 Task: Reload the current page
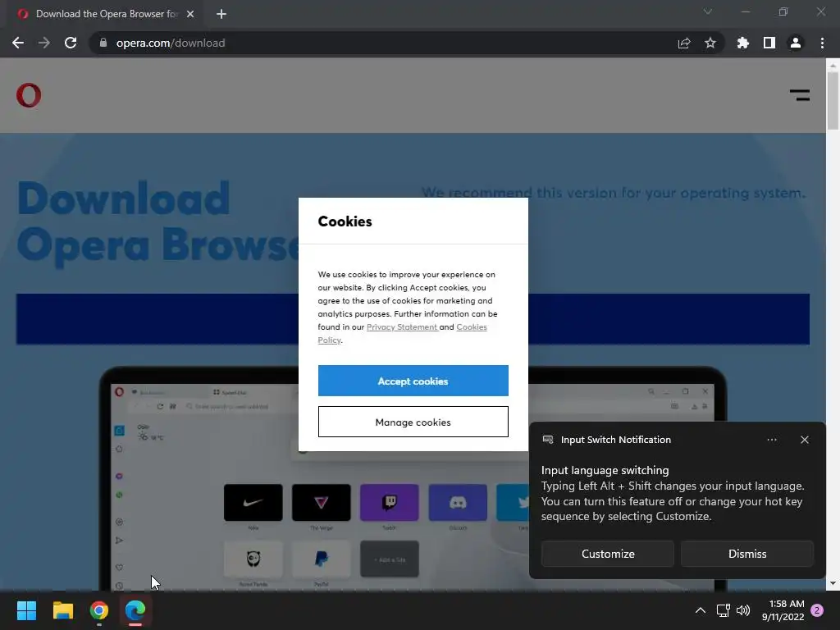click(x=71, y=43)
